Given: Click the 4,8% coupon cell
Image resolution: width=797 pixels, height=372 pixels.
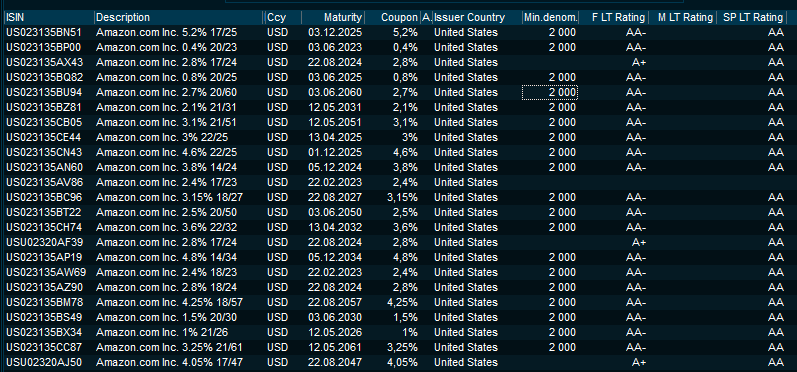Looking at the screenshot, I should [406, 257].
